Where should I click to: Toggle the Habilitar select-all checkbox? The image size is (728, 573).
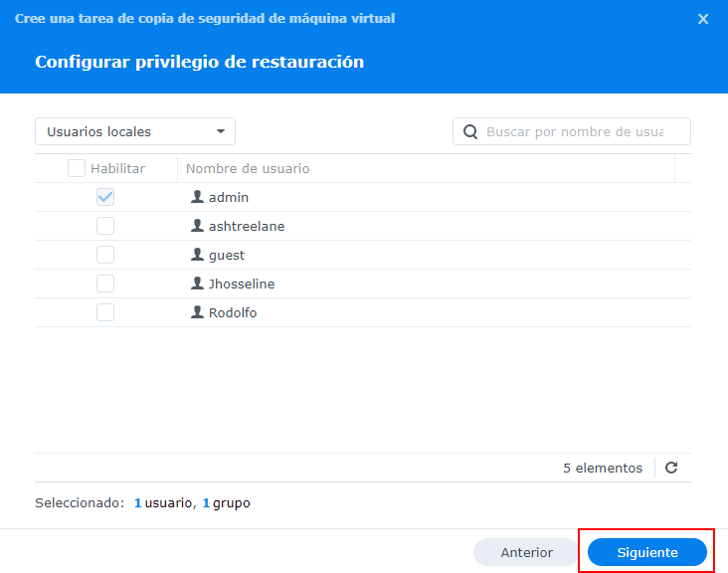(x=77, y=169)
